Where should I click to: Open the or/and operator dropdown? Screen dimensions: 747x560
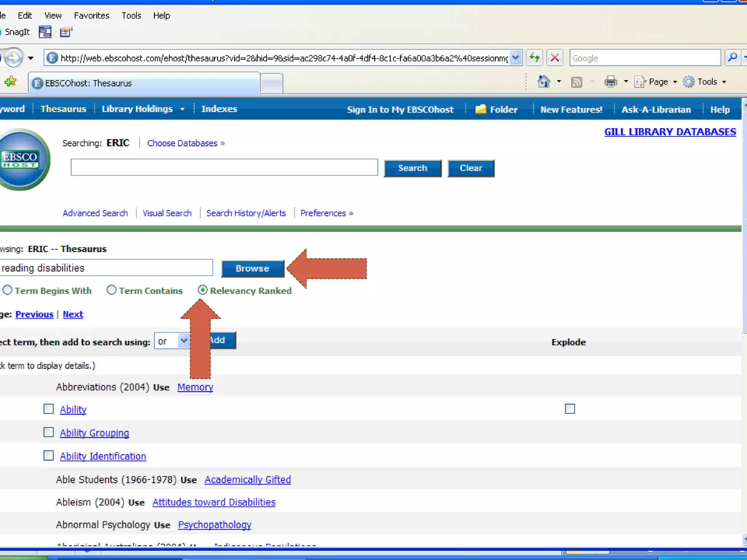tap(183, 341)
